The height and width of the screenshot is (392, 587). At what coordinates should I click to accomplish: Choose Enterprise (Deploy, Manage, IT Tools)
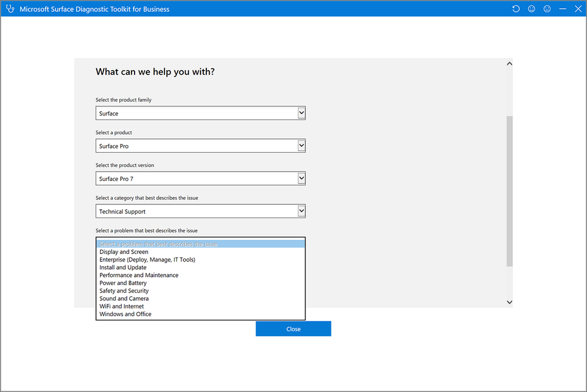pyautogui.click(x=147, y=260)
